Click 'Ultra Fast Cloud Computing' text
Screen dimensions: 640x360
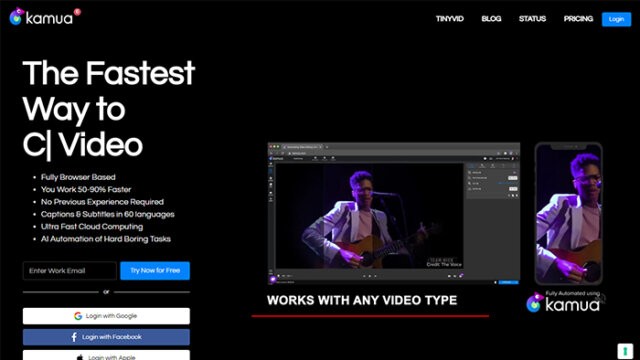coord(92,227)
